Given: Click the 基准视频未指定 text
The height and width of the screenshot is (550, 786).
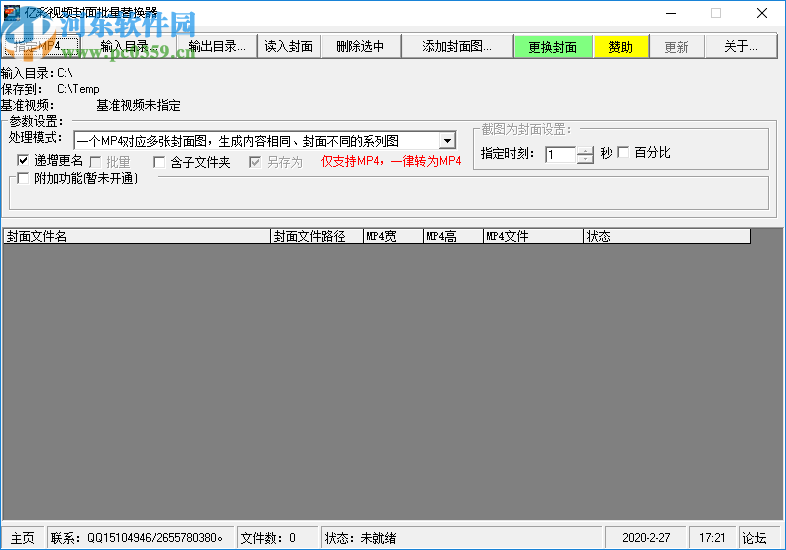Looking at the screenshot, I should pos(138,105).
